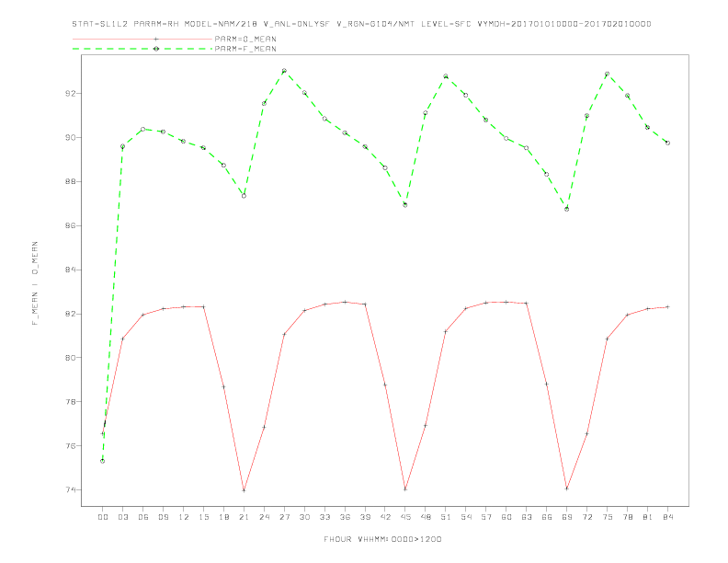Click the PARM=F_MEAN legend label
The image size is (728, 563).
(245, 49)
